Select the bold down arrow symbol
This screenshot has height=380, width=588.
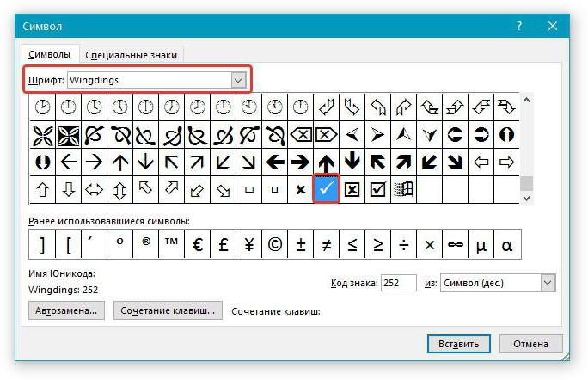point(352,162)
